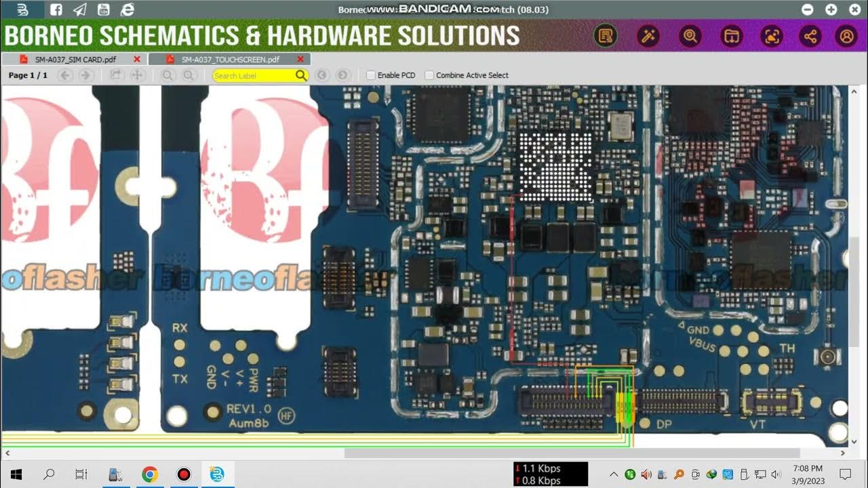The height and width of the screenshot is (488, 868).
Task: Open the download folder icon
Action: click(x=731, y=36)
